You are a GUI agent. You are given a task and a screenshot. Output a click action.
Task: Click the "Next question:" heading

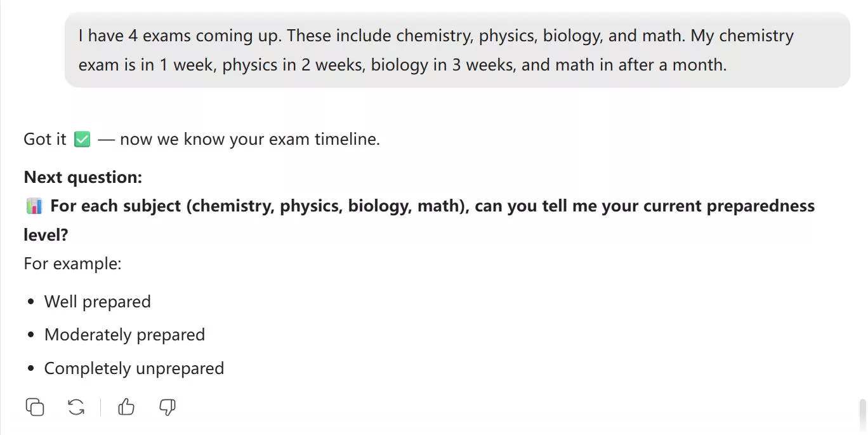[x=82, y=177]
